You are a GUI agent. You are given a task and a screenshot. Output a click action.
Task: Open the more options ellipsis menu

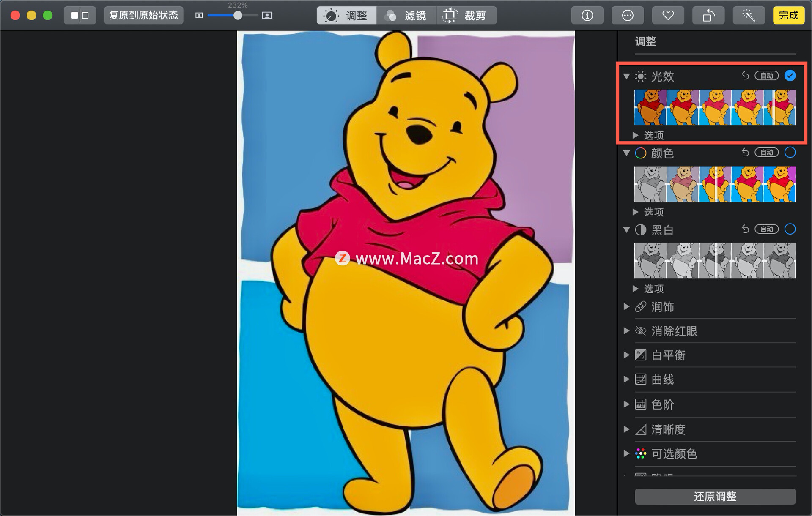click(628, 16)
